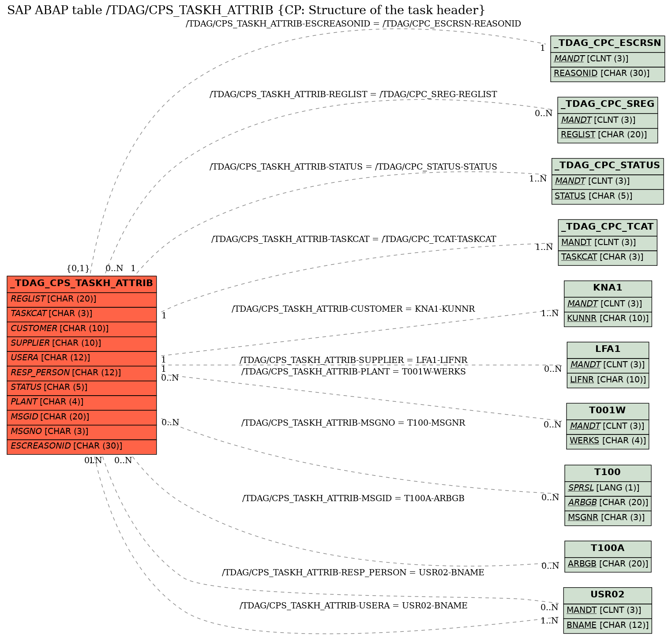Viewport: 672px width, 638px height.
Task: Click the STATUS = CPC_STATUS-STATUS relation label
Action: click(353, 167)
